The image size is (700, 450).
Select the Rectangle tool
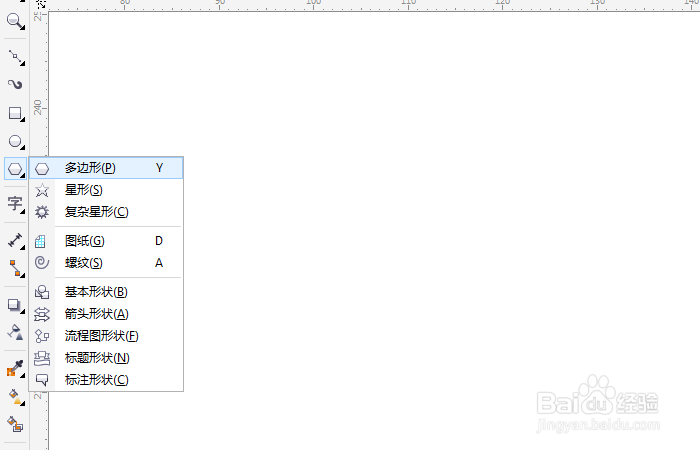(x=15, y=113)
